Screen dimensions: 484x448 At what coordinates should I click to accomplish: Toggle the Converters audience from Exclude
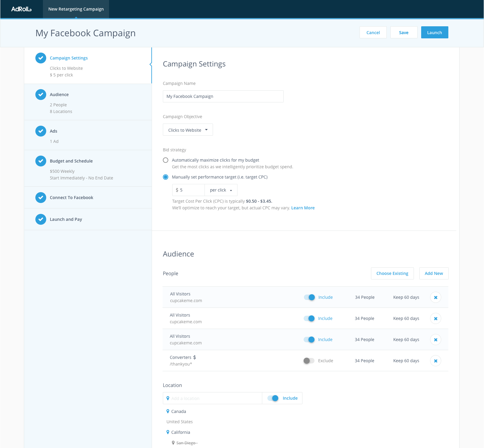[x=309, y=361]
